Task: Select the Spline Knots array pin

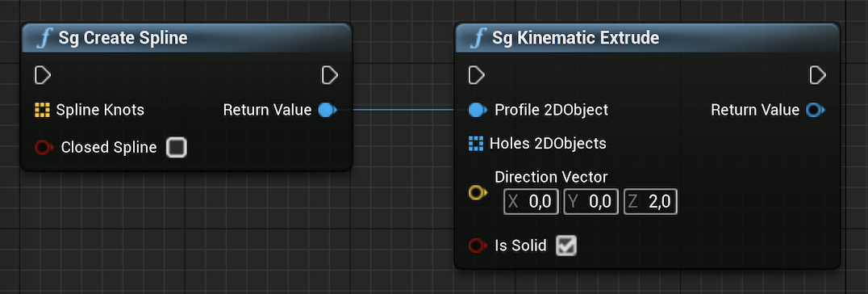Action: [42, 110]
